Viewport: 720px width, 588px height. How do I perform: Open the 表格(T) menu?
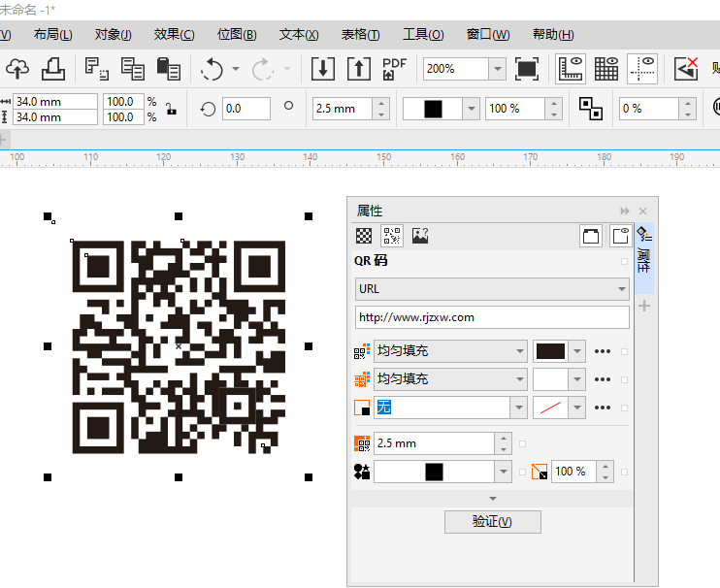(x=360, y=34)
